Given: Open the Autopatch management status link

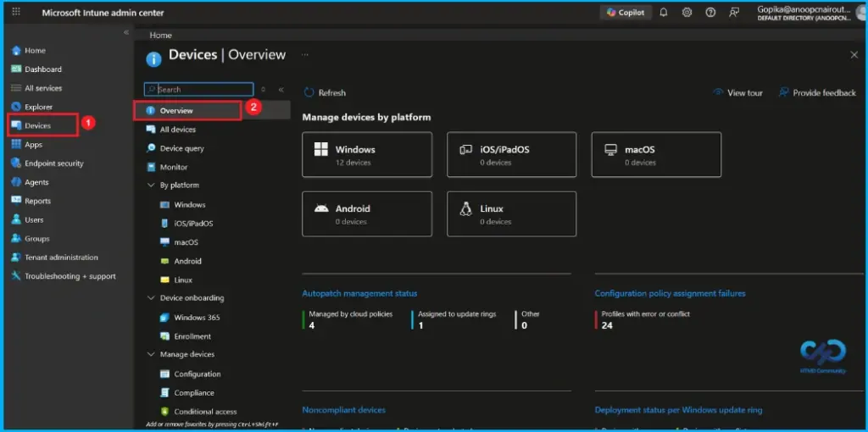Looking at the screenshot, I should pyautogui.click(x=359, y=294).
